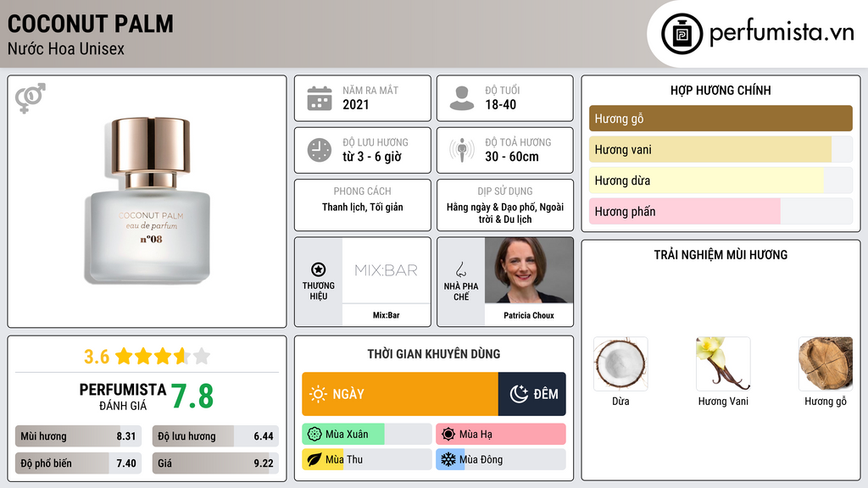
Task: Click the Trải nghiệm mùi hương heading
Action: point(721,255)
